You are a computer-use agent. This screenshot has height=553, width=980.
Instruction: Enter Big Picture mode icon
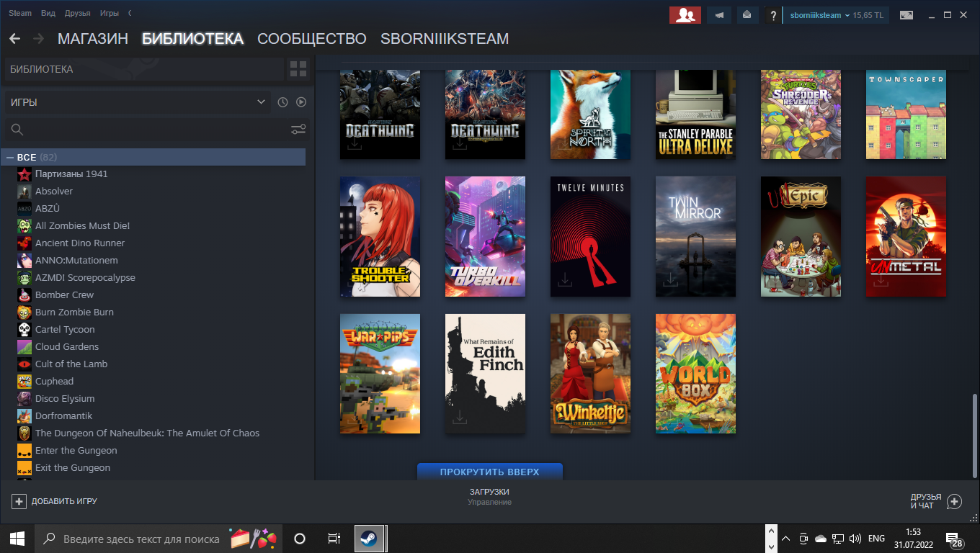[906, 15]
